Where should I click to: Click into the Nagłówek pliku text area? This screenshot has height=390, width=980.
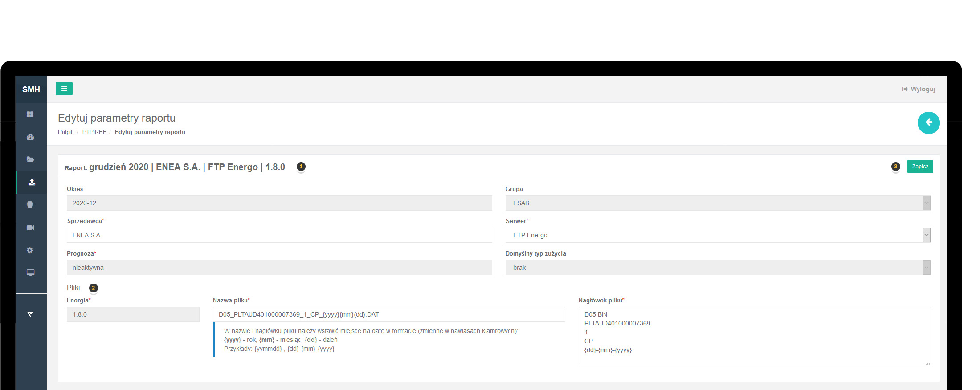[x=754, y=336]
